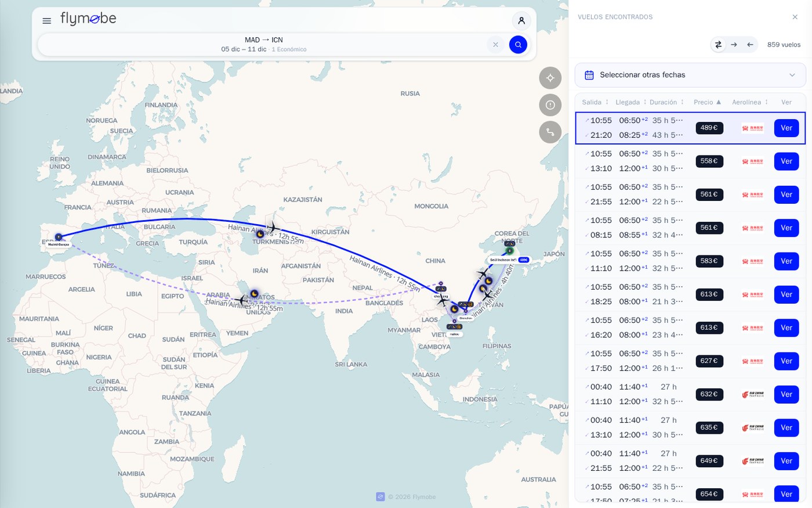812x508 pixels.
Task: Close the Vuelos Encontrados panel
Action: click(795, 17)
